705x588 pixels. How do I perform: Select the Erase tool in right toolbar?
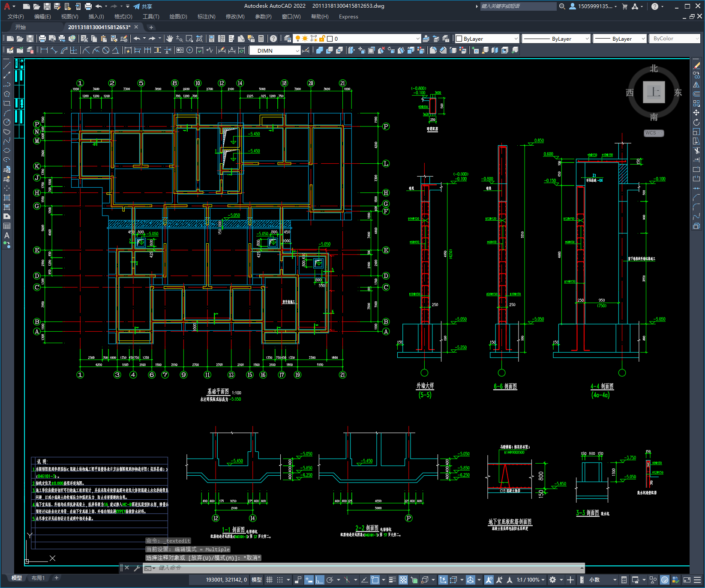click(x=696, y=66)
